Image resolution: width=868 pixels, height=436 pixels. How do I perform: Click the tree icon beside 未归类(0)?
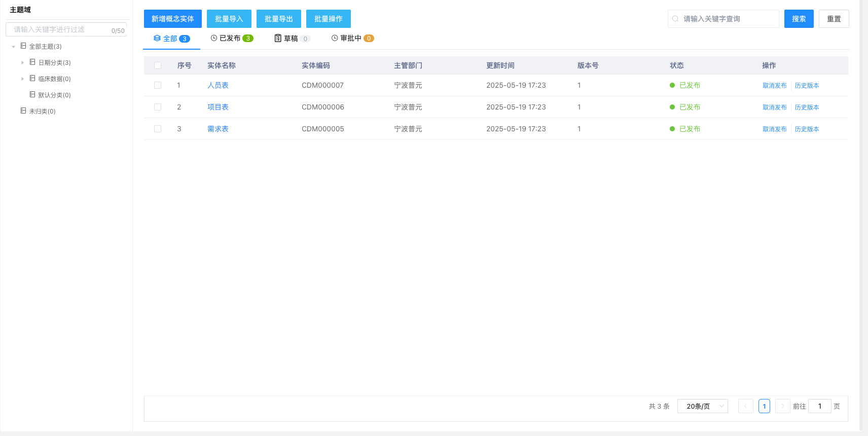23,111
